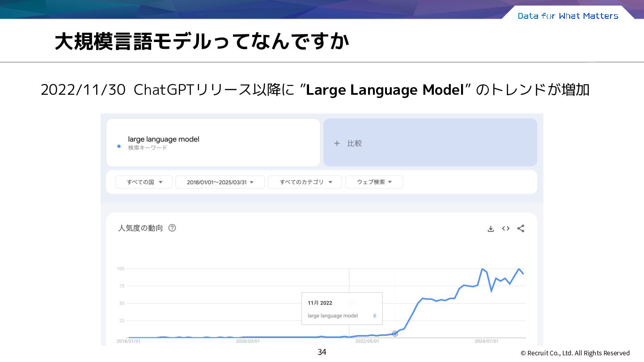The width and height of the screenshot is (644, 362).
Task: Click the bold Large Language Model text in subtitle
Action: [385, 90]
